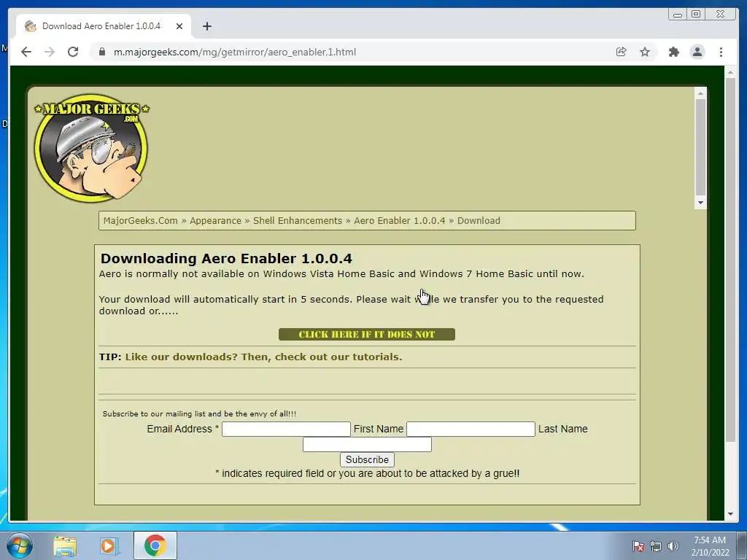Open Shell Enhancements breadcrumb link
747x560 pixels.
pyautogui.click(x=298, y=220)
